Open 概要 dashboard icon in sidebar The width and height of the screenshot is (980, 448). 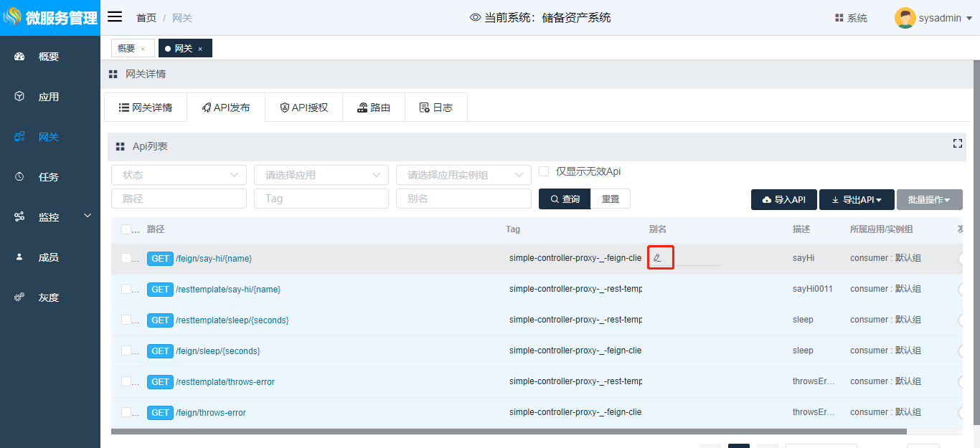[19, 57]
